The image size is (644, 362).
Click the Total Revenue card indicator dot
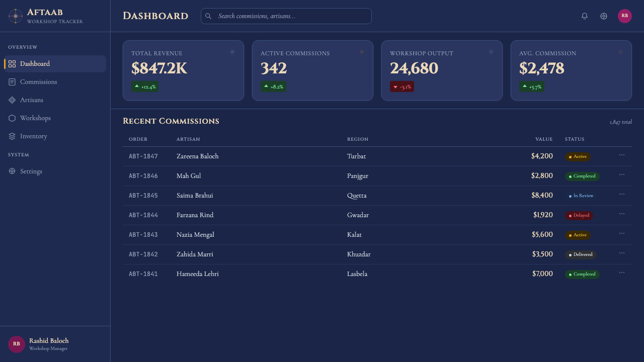232,52
